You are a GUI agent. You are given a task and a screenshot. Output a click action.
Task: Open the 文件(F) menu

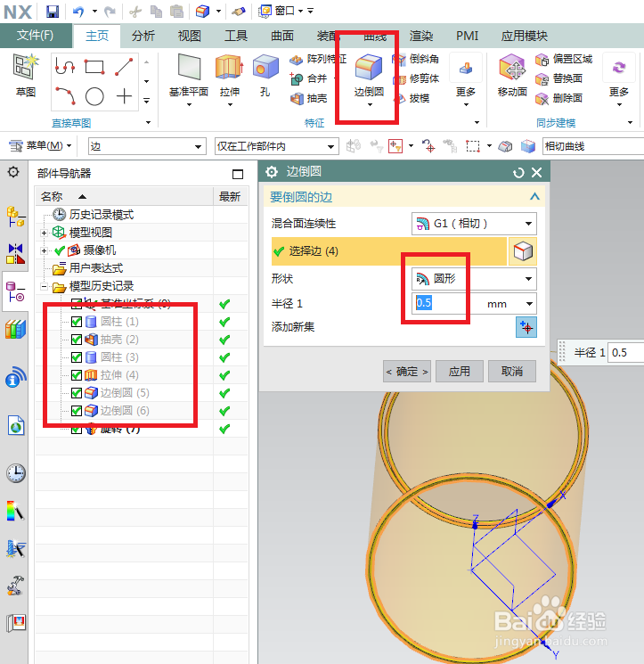point(36,35)
